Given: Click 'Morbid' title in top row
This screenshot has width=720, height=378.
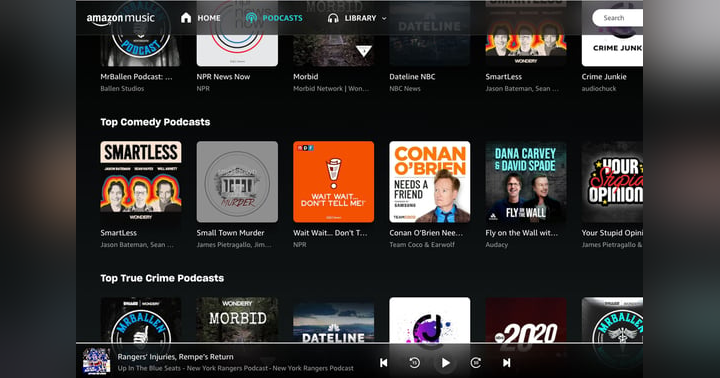Looking at the screenshot, I should click(x=306, y=77).
